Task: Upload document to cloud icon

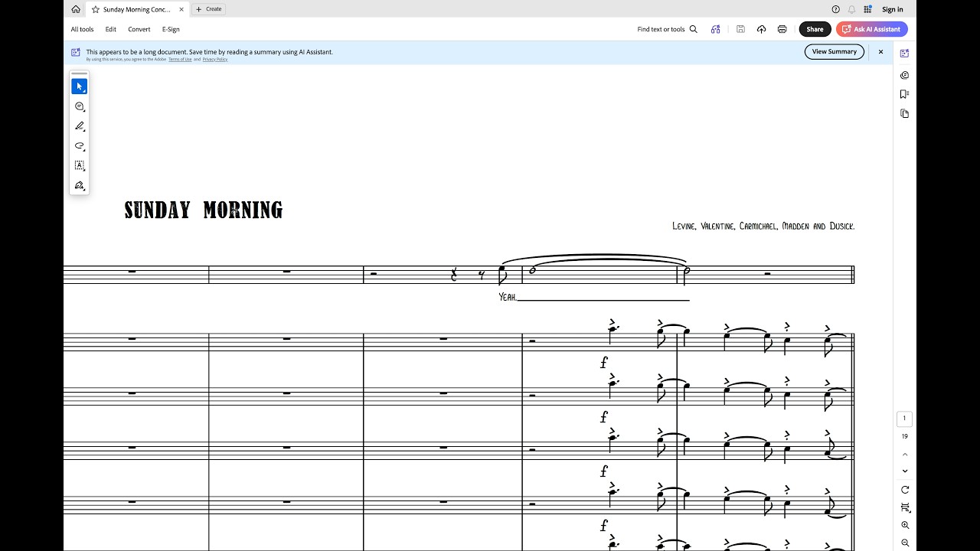Action: pos(761,29)
